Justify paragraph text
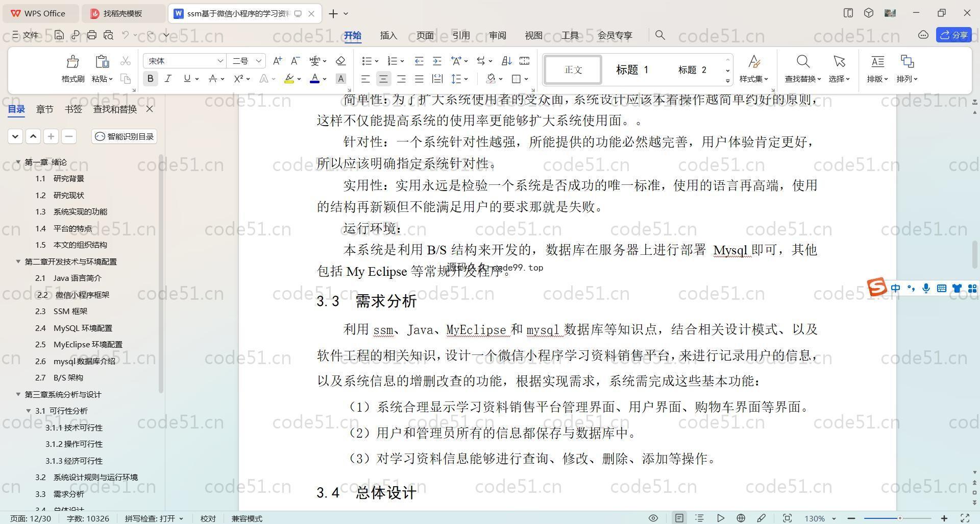Viewport: 980px width, 524px height. point(419,79)
